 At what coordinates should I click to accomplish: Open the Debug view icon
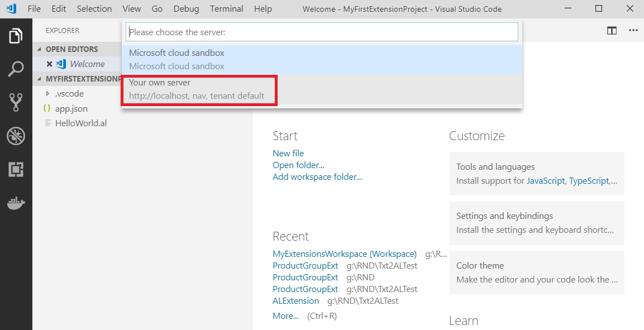point(16,136)
